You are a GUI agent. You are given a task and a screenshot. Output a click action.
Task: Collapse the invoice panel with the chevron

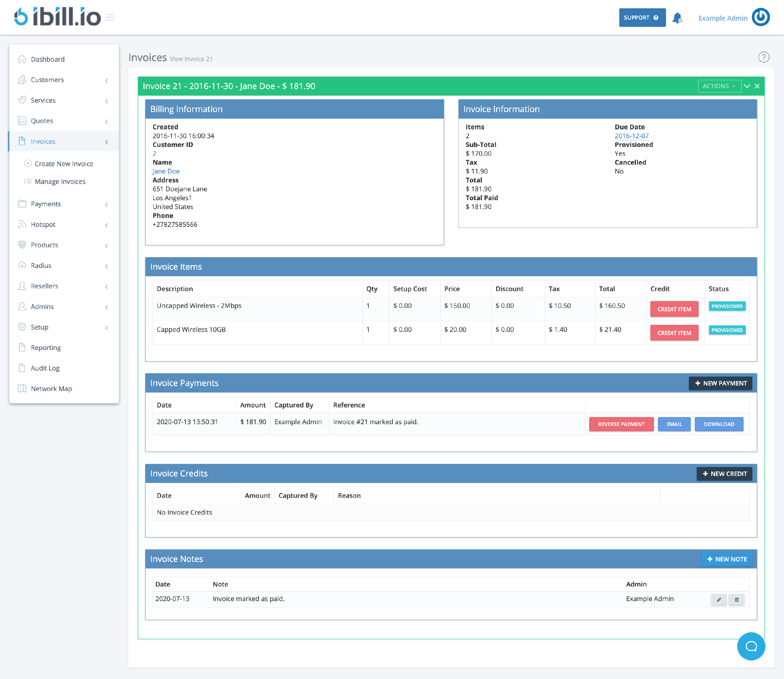747,86
